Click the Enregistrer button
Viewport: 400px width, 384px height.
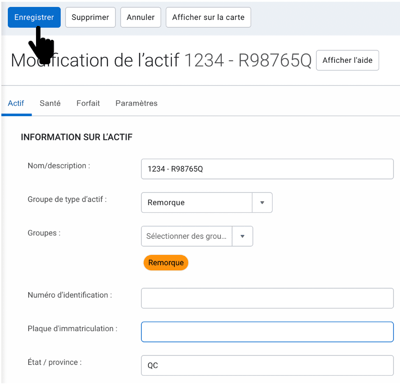[34, 17]
